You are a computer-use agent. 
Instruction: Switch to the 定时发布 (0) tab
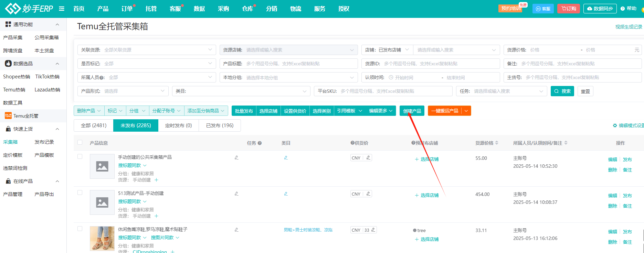point(178,125)
